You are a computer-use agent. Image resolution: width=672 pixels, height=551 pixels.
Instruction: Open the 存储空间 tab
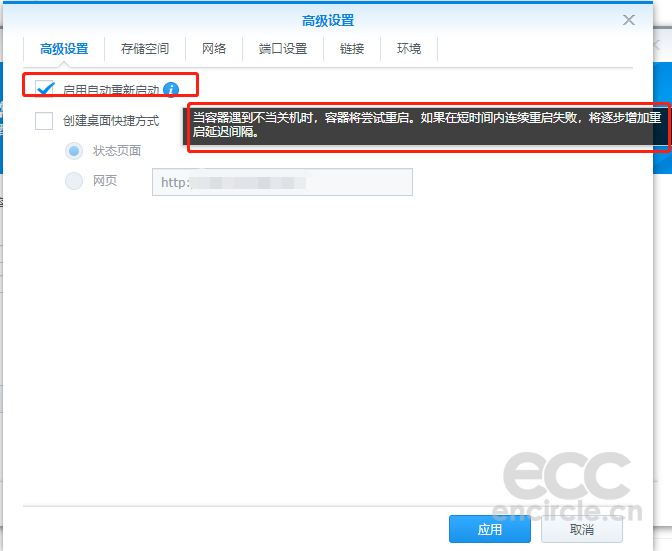click(x=145, y=48)
